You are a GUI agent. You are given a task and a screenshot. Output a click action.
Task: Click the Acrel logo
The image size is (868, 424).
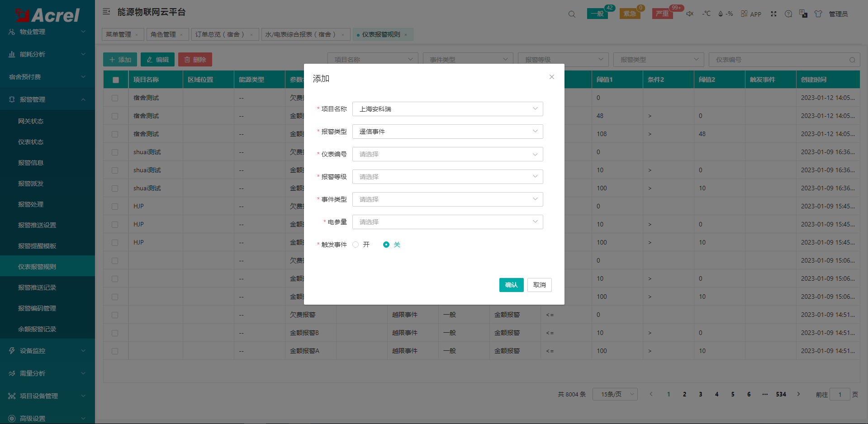(47, 15)
